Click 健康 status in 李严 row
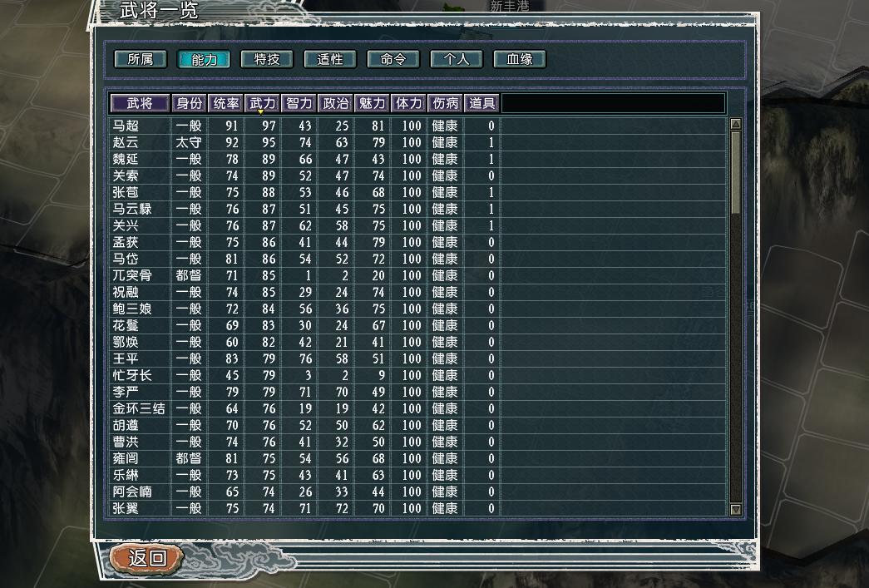Screen dimensions: 869x588 point(445,392)
